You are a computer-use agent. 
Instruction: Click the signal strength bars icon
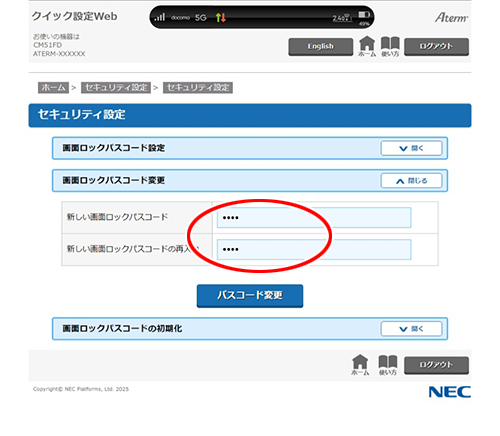160,17
